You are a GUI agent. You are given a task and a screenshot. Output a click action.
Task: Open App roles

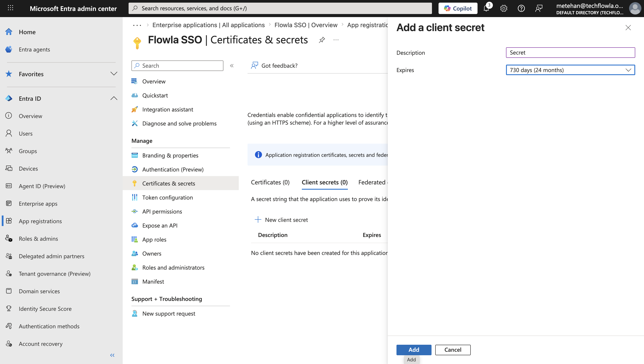click(x=154, y=239)
